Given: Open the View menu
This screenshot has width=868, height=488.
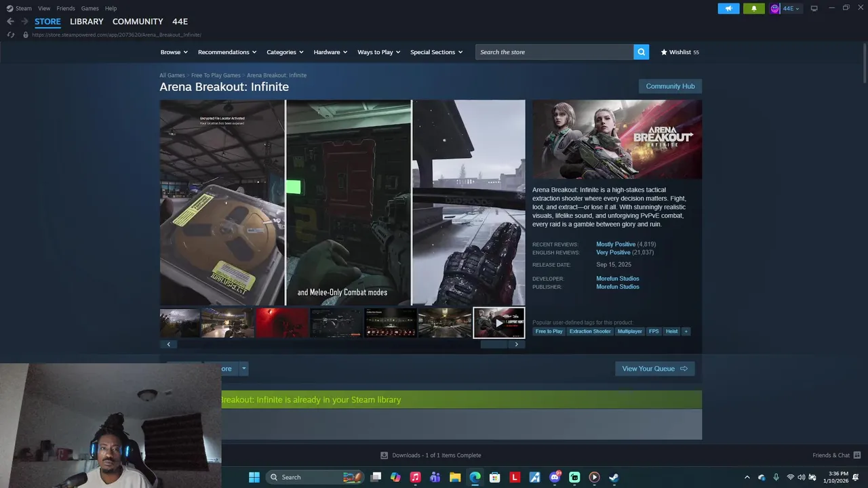Looking at the screenshot, I should [44, 8].
